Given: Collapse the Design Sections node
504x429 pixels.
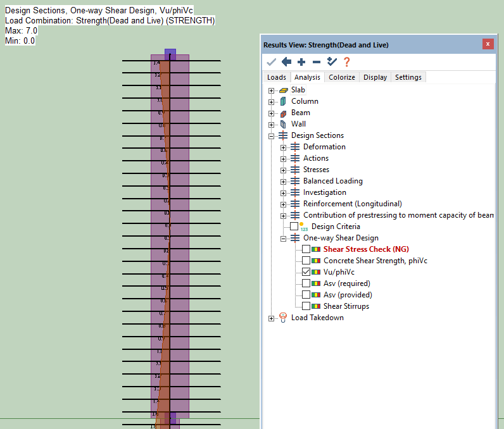Looking at the screenshot, I should tap(272, 136).
